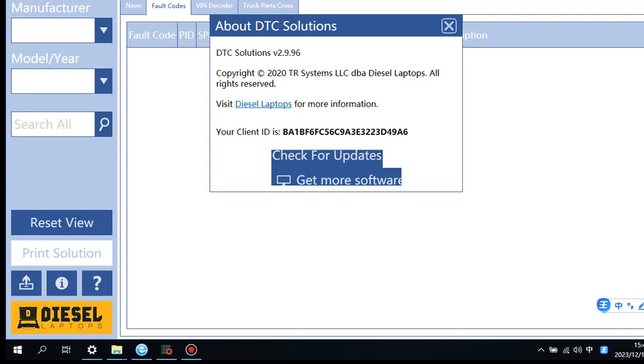This screenshot has width=644, height=364.
Task: Open the taskbar app with red gear
Action: pyautogui.click(x=166, y=350)
